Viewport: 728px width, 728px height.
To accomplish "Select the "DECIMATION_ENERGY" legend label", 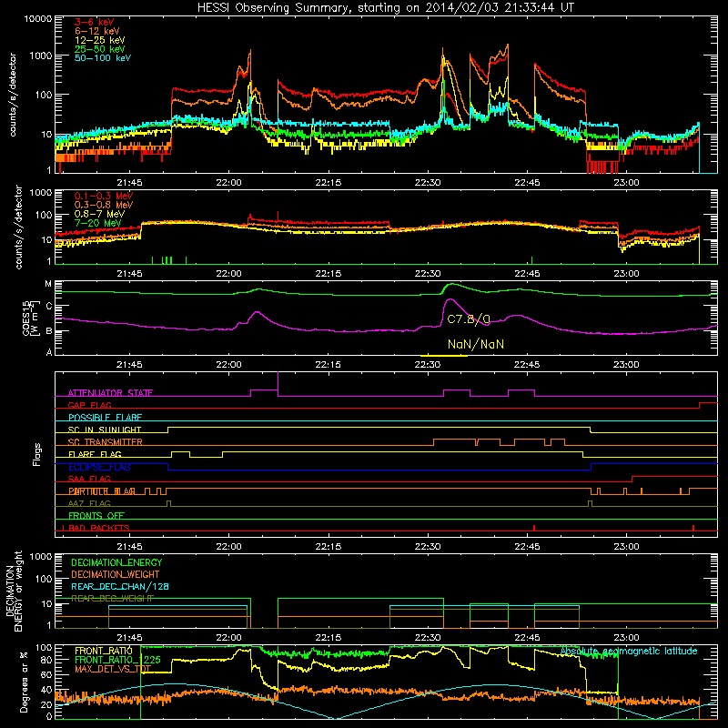I will click(x=116, y=562).
